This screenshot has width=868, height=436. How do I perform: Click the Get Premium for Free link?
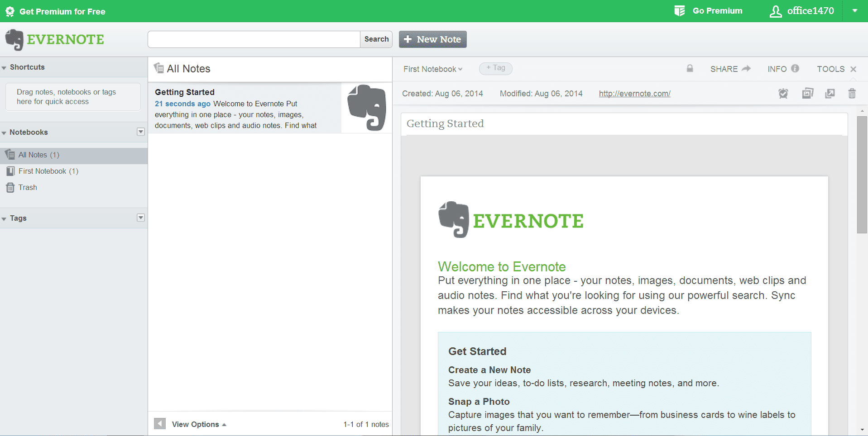point(62,12)
